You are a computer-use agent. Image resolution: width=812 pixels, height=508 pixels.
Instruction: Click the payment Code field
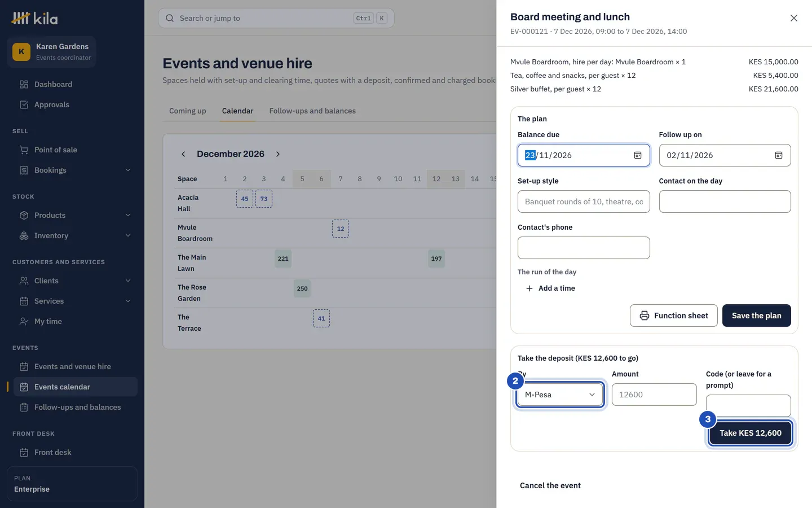point(748,406)
